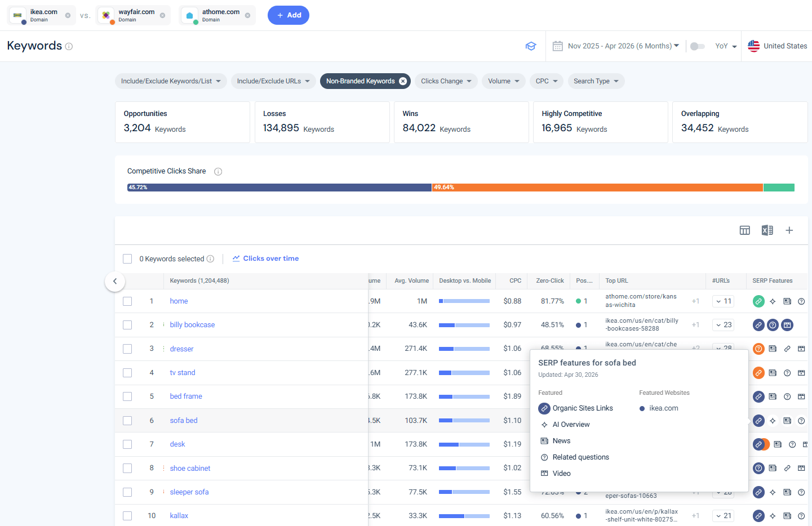Select the Opportunities 3,204 keywords card
The height and width of the screenshot is (526, 812).
click(183, 122)
